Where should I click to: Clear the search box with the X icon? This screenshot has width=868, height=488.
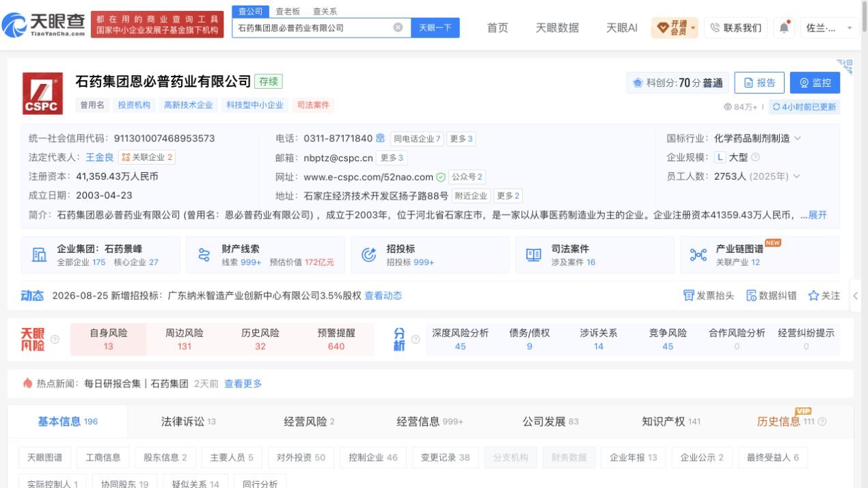[398, 27]
